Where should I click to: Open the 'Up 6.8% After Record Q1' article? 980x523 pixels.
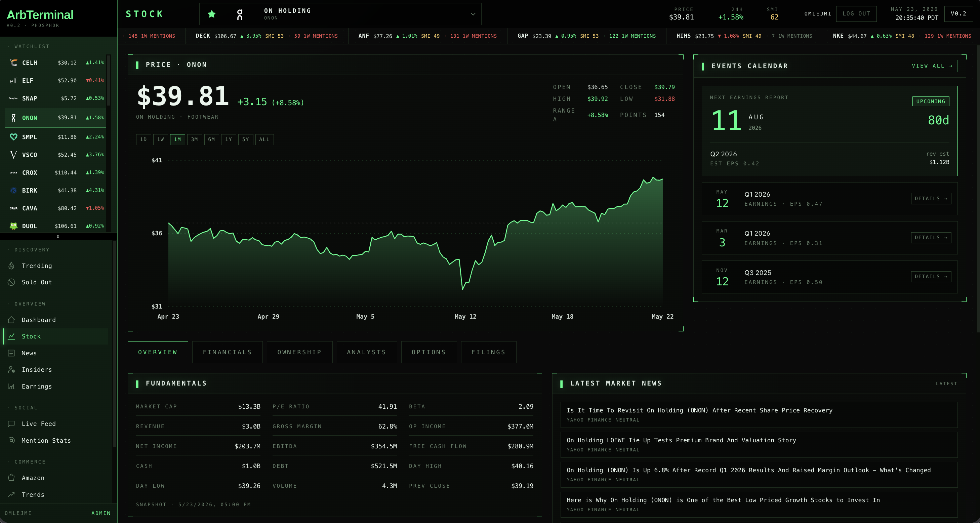click(759, 475)
